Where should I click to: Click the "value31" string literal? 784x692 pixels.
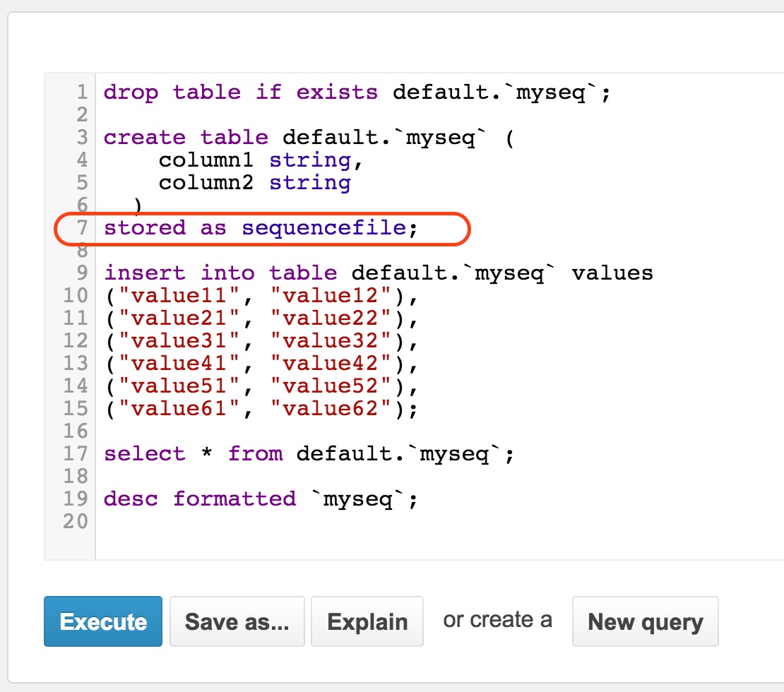179,341
